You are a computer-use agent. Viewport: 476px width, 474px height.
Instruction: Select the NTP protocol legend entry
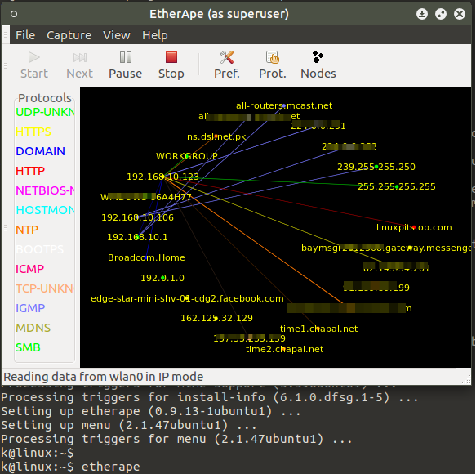[27, 230]
